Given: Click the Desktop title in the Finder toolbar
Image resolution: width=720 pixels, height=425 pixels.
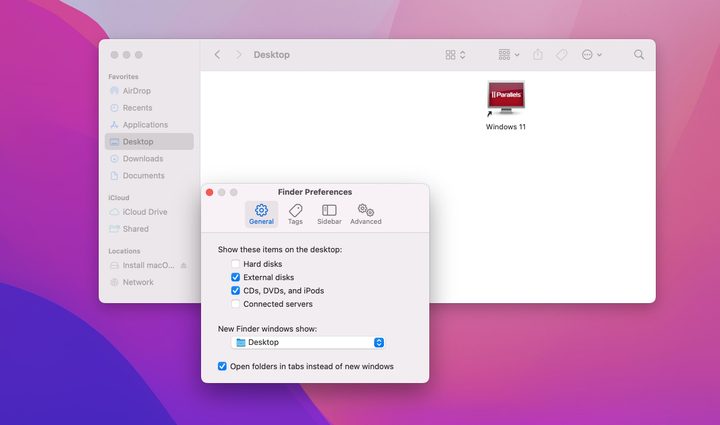Looking at the screenshot, I should [271, 55].
